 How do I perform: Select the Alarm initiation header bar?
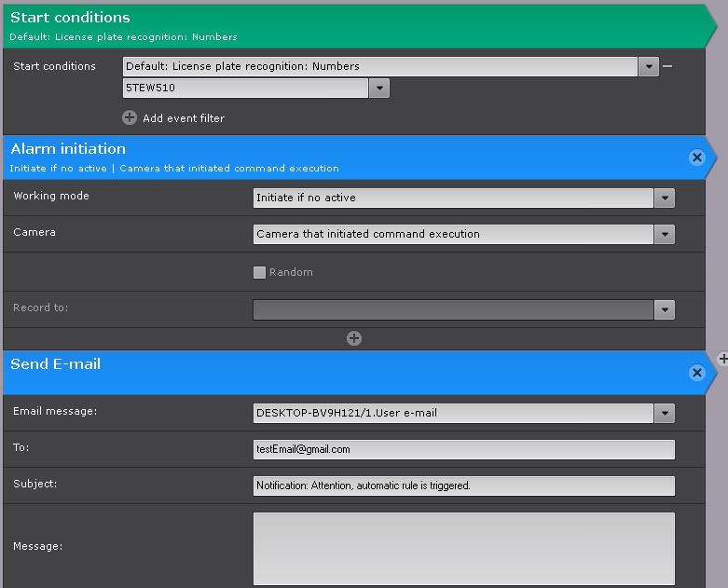pos(345,157)
